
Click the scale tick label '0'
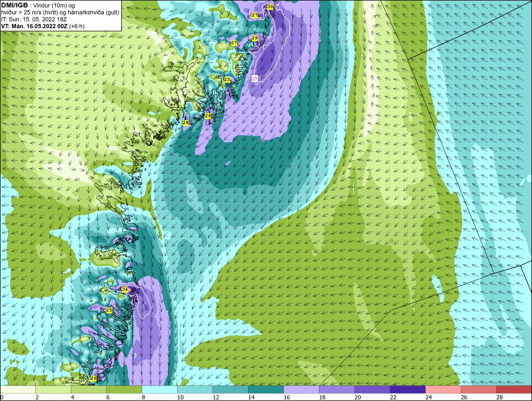[x=2, y=397]
